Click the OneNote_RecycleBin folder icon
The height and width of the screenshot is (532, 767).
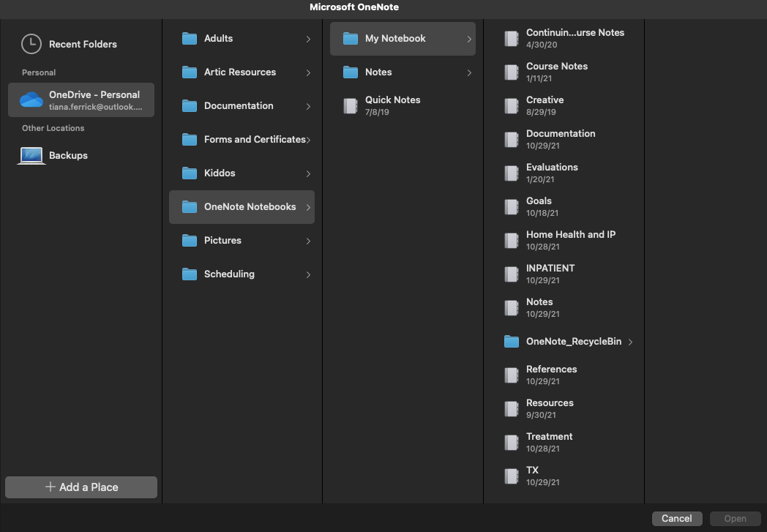(511, 341)
